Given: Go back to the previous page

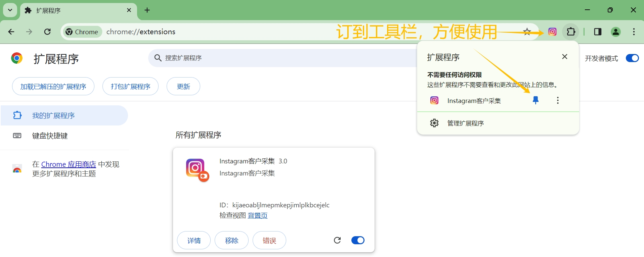Looking at the screenshot, I should [x=11, y=32].
